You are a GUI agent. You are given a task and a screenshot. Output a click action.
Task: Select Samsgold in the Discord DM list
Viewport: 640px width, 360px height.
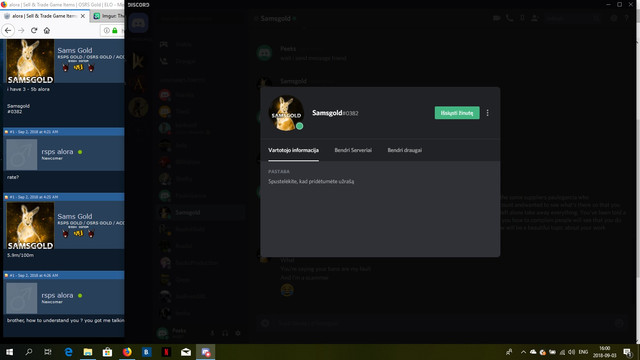(201, 213)
